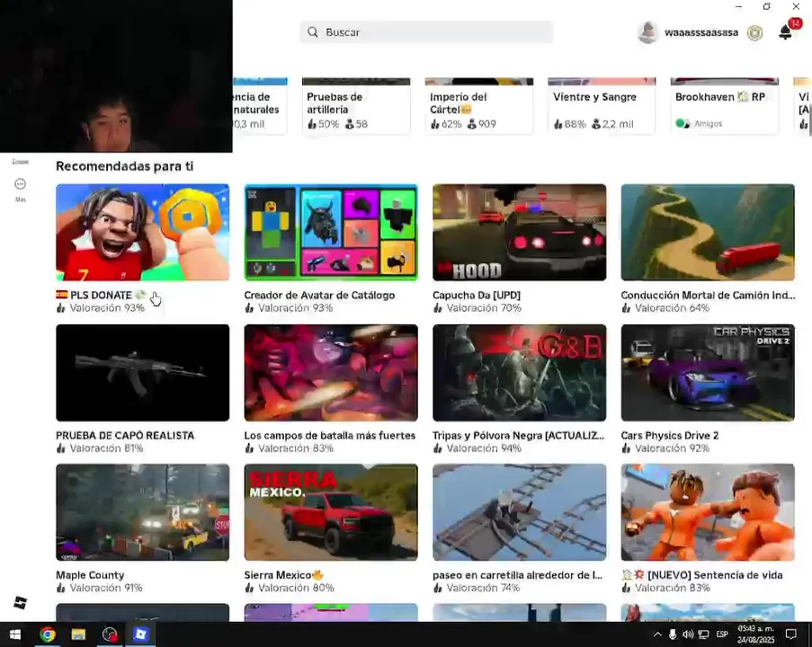812x647 pixels.
Task: Open the Capucha Da [UPD] thumbnail
Action: click(520, 233)
